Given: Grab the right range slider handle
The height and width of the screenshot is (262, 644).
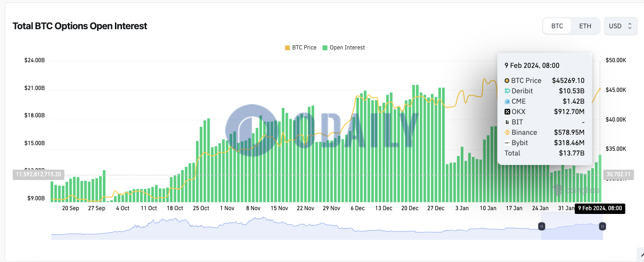Looking at the screenshot, I should coord(602,226).
